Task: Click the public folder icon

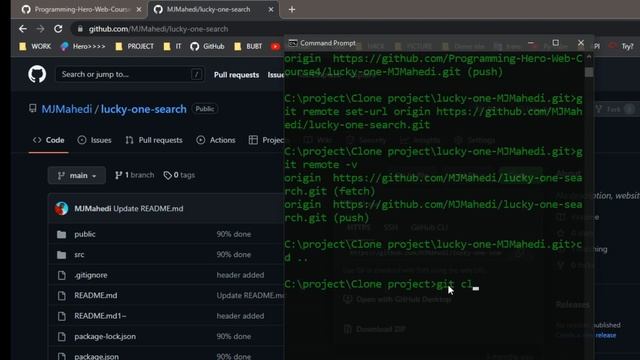Action: click(x=62, y=234)
